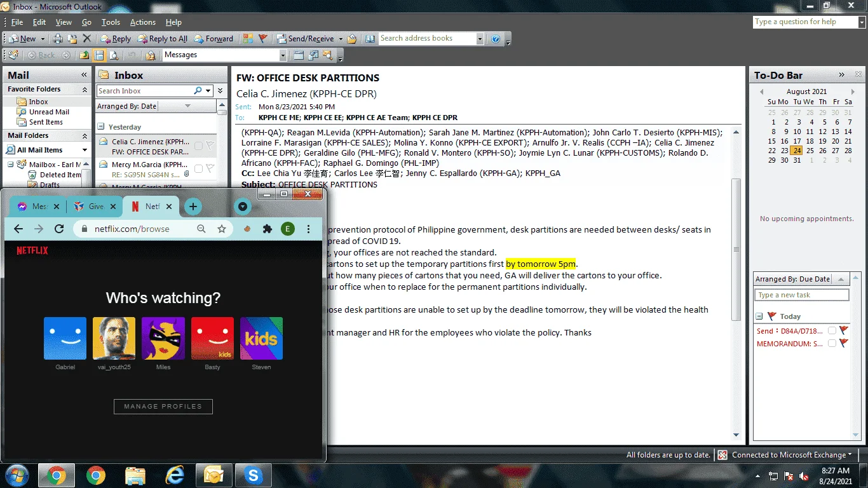This screenshot has height=488, width=868.
Task: Open Windows Explorer folder on taskbar
Action: point(135,475)
